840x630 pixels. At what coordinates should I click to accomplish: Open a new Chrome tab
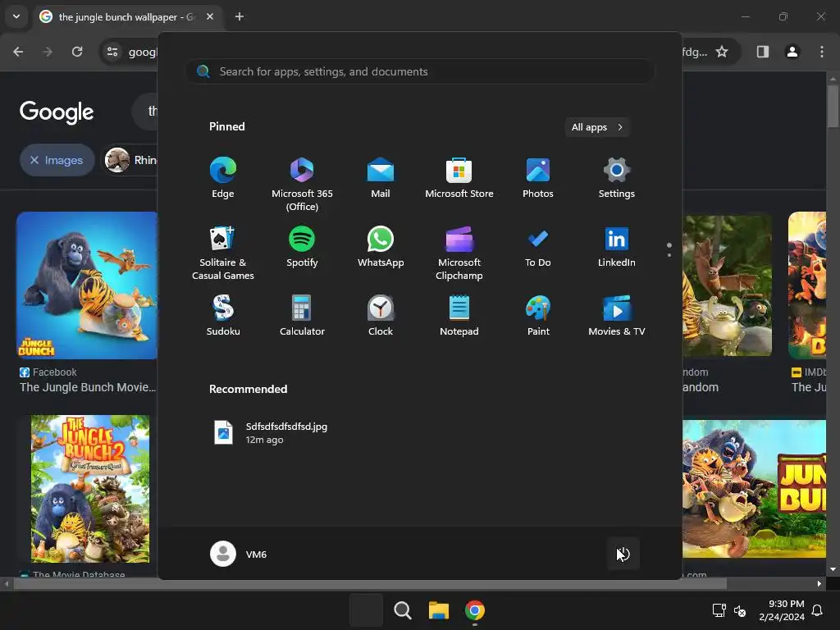pos(240,16)
